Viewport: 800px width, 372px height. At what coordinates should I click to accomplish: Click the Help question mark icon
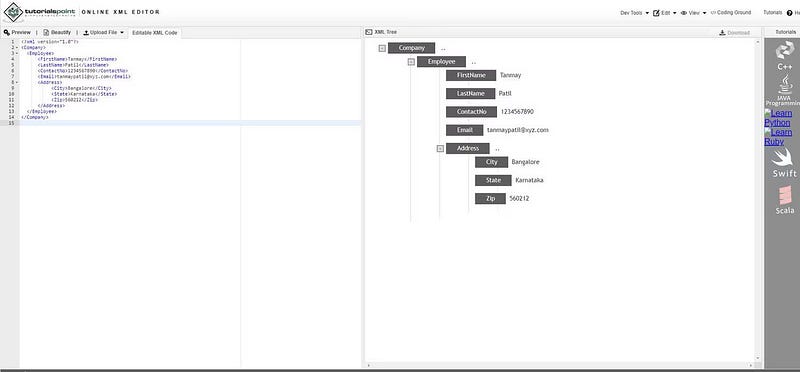click(790, 13)
